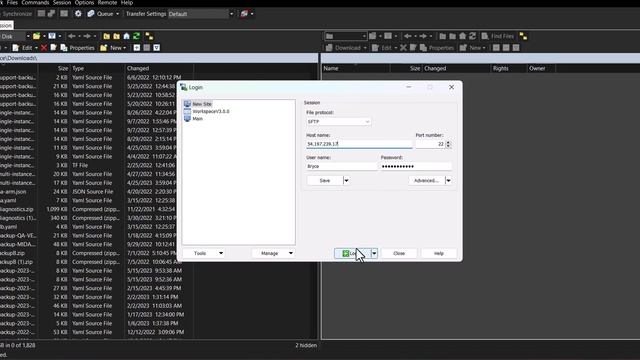
Task: Open Manage dropdown button
Action: point(273,253)
